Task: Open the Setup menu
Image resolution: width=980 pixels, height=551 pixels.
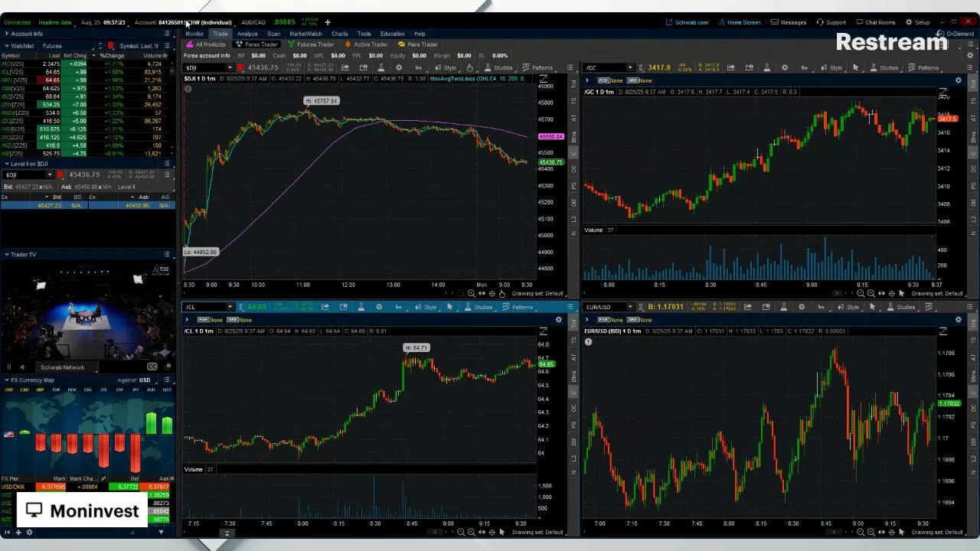Action: coord(917,22)
